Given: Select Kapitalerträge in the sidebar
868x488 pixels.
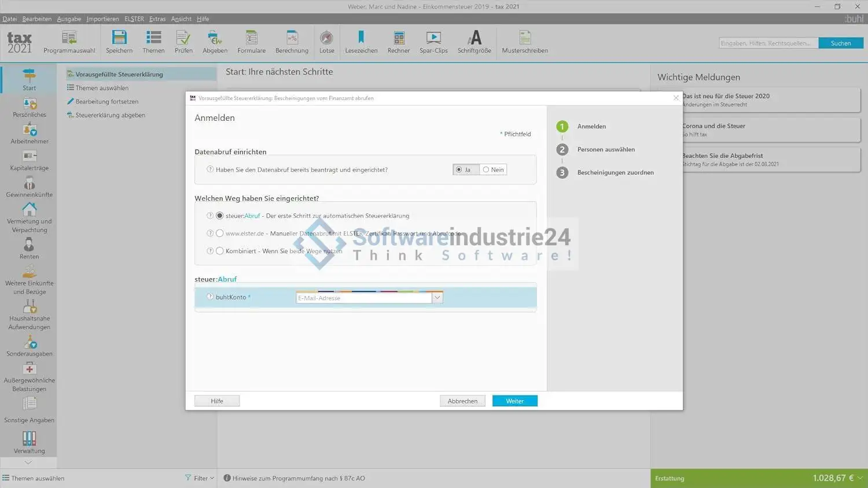Looking at the screenshot, I should (x=29, y=161).
